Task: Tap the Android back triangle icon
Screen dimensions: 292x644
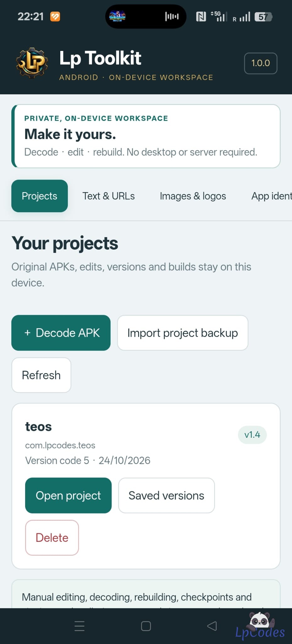Action: tap(212, 626)
